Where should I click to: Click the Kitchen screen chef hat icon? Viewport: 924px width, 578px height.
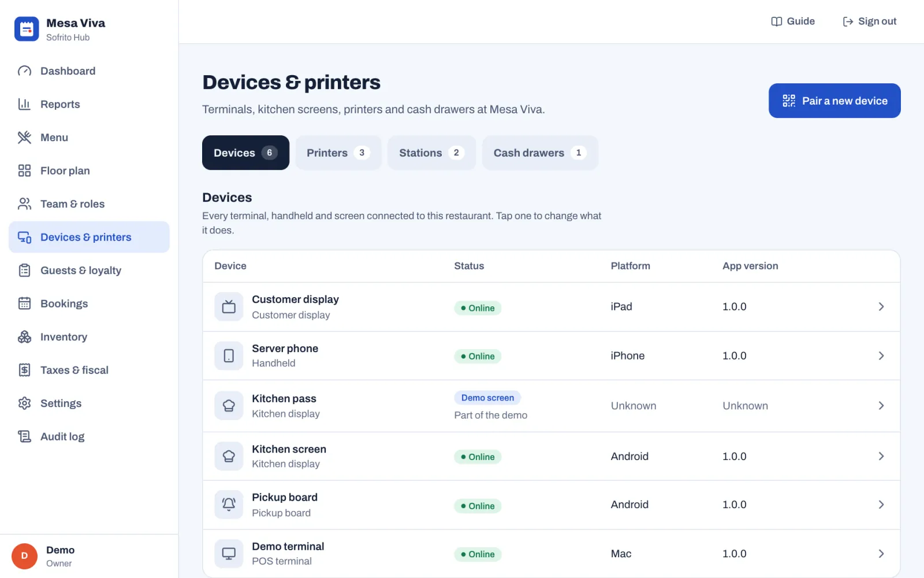click(229, 456)
